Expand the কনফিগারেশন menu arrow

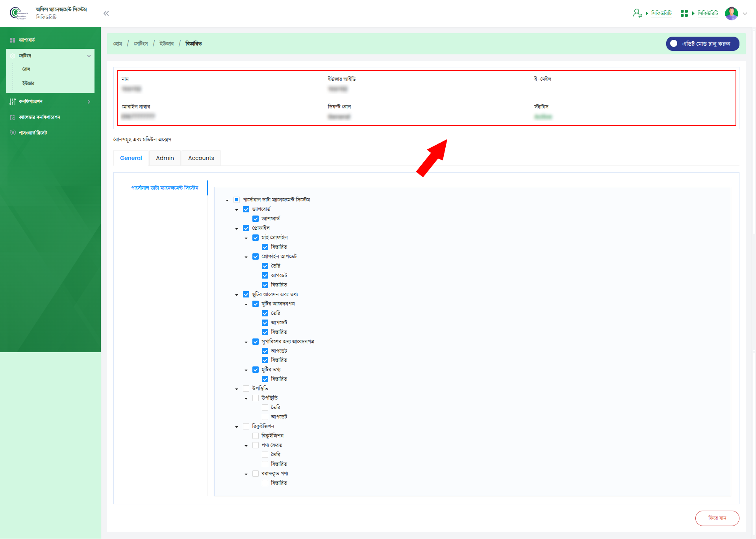coord(89,102)
